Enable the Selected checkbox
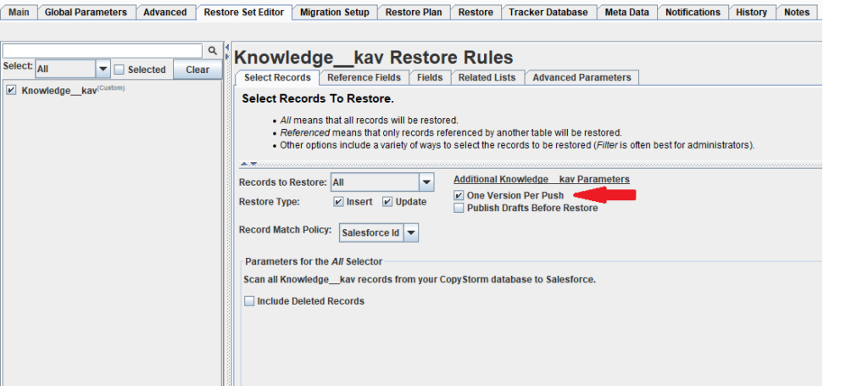This screenshot has height=386, width=868. 119,70
